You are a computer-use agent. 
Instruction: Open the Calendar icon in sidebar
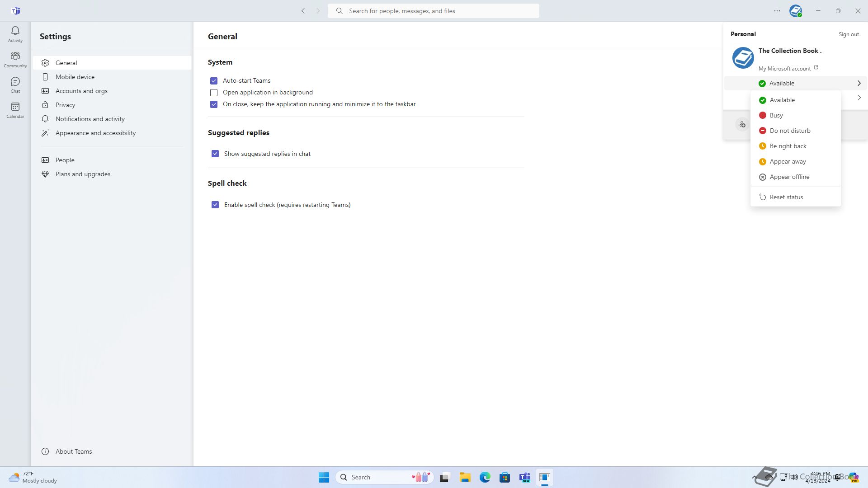pos(15,110)
